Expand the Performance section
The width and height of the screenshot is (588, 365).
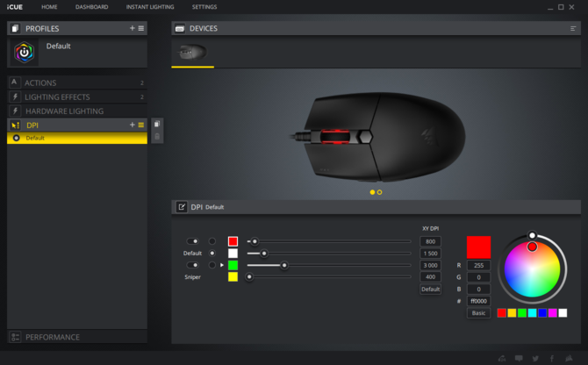77,337
